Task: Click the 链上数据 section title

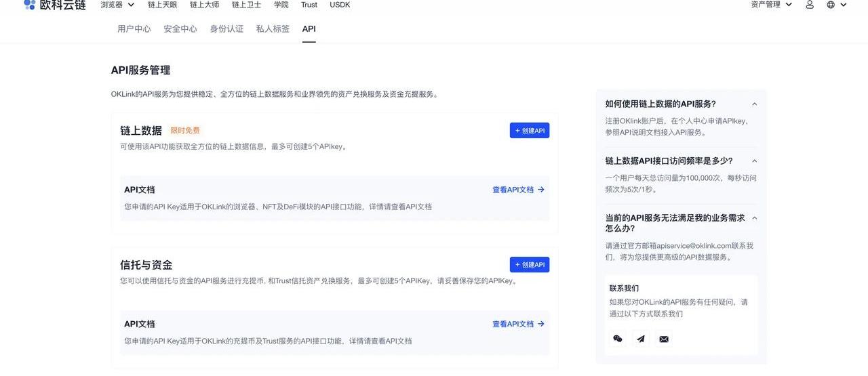Action: click(x=141, y=131)
